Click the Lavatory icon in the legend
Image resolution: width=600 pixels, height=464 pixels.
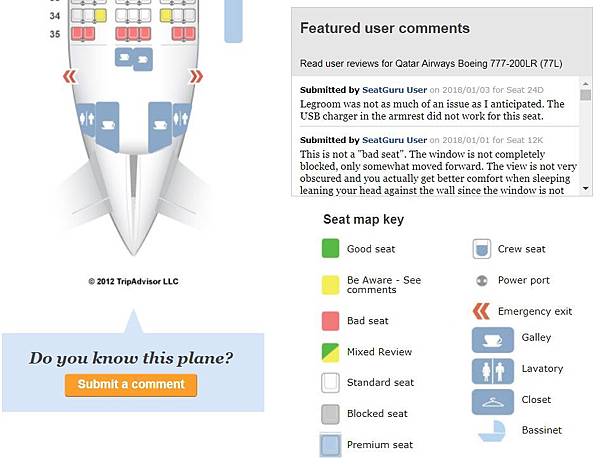(x=492, y=371)
